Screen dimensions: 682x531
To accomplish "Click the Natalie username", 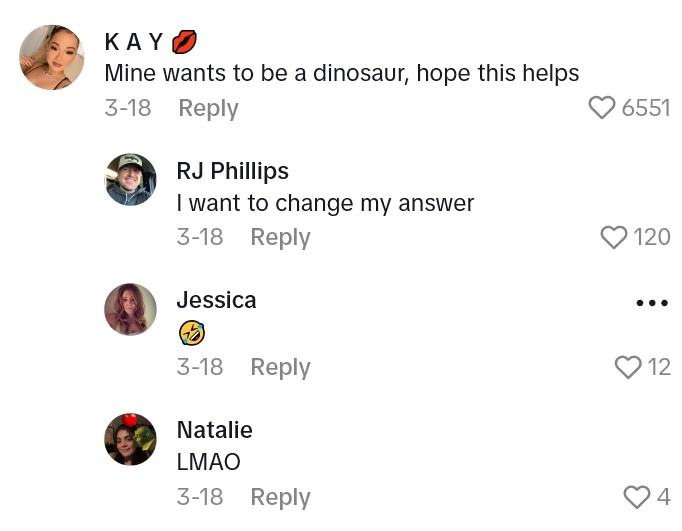I will 214,430.
